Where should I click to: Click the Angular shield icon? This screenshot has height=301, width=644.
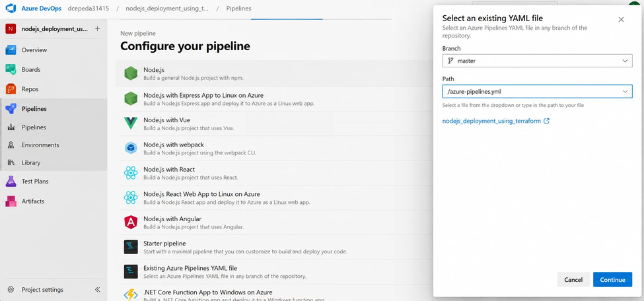click(x=131, y=222)
